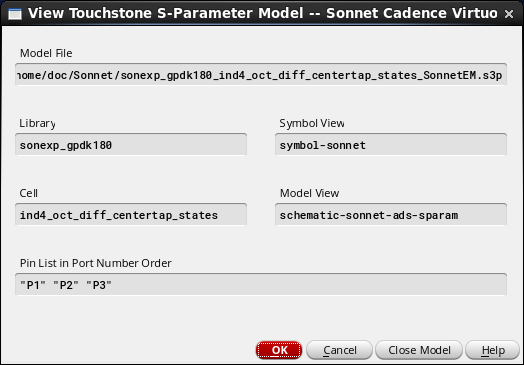Close the Touchstone S-Parameter Model dialog

pyautogui.click(x=509, y=14)
